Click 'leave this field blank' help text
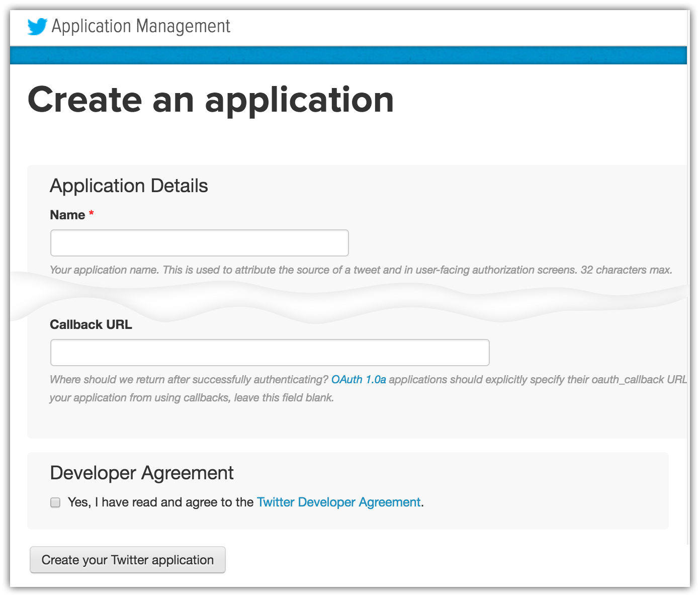 click(x=284, y=398)
